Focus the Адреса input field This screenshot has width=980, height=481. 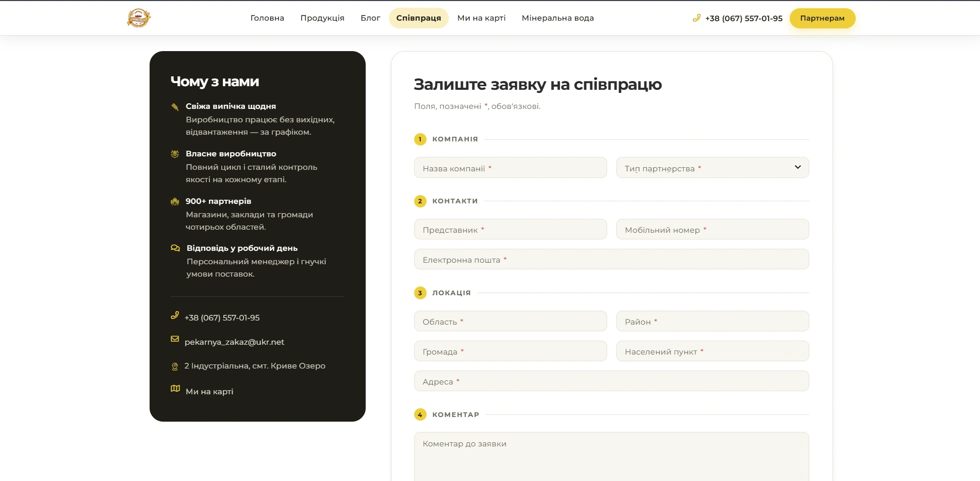click(x=611, y=381)
